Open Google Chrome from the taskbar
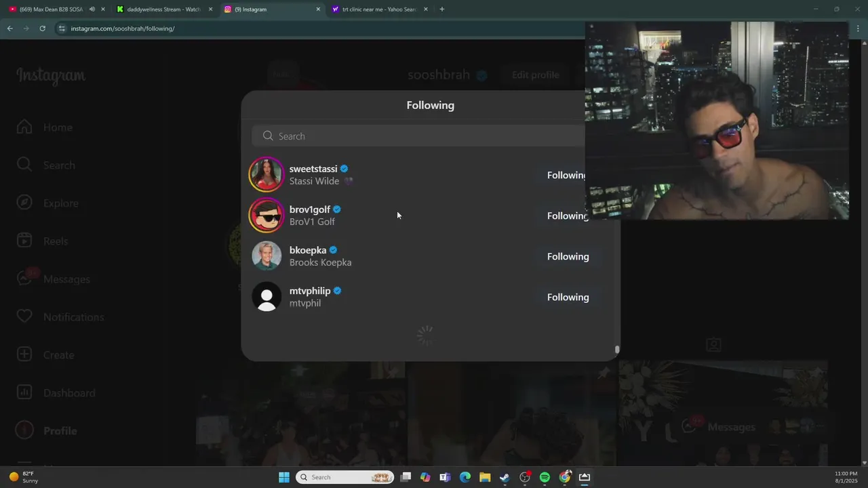This screenshot has width=868, height=488. (565, 477)
